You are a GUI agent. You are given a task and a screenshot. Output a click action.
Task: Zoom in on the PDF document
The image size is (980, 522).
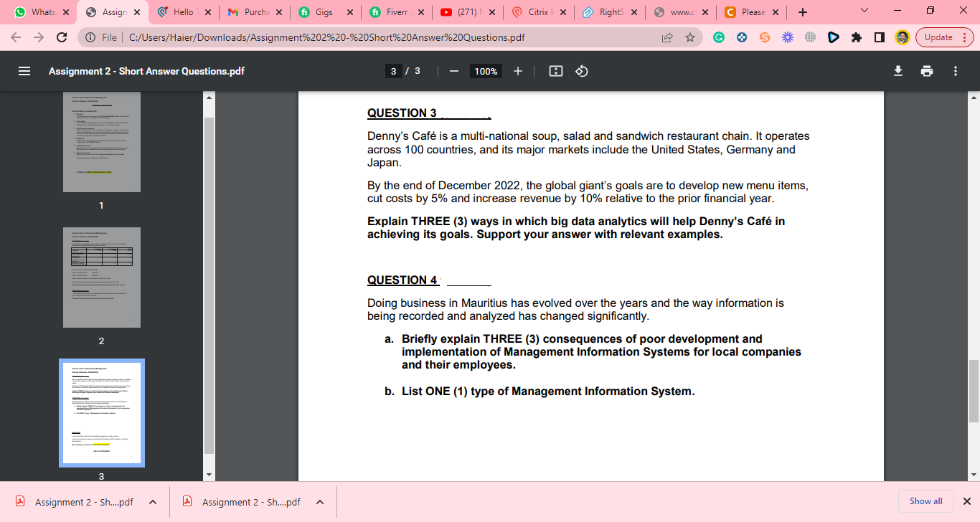pos(518,71)
